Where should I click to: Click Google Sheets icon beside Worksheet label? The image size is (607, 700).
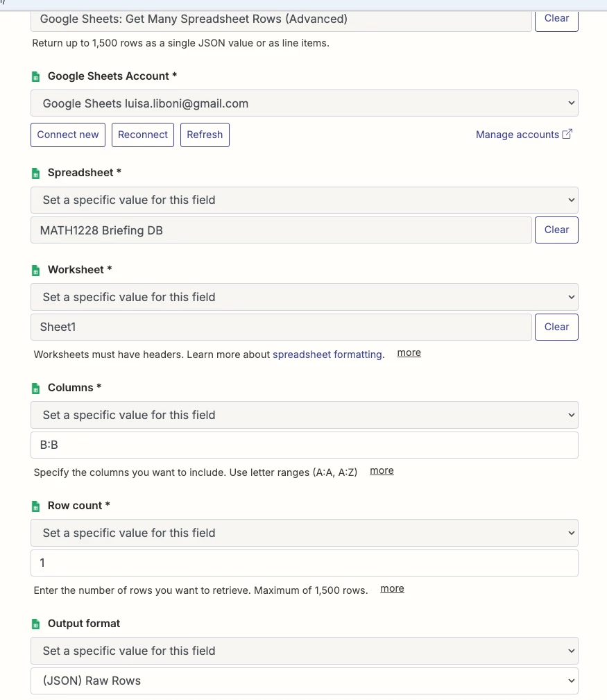click(x=36, y=271)
